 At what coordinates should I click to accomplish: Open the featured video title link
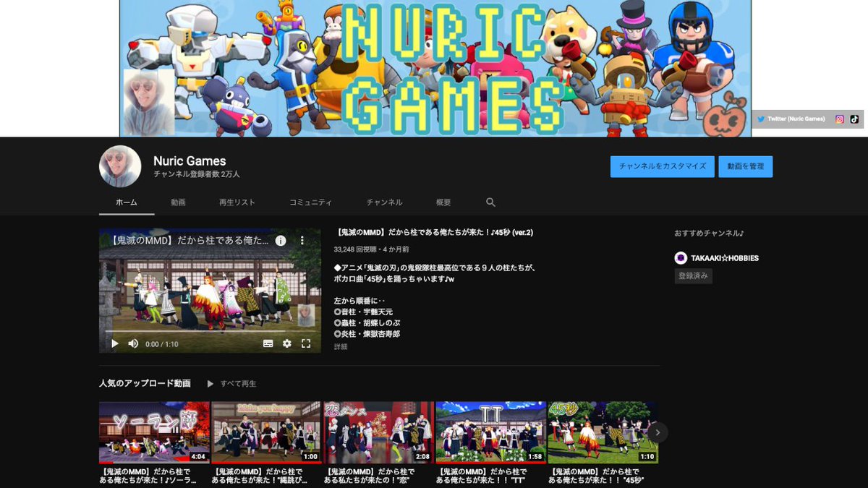[x=434, y=233]
